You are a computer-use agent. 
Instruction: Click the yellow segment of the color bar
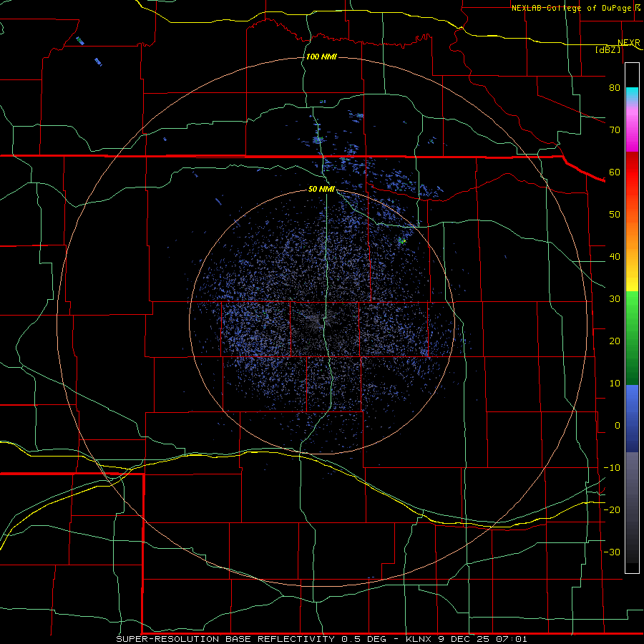[632, 279]
